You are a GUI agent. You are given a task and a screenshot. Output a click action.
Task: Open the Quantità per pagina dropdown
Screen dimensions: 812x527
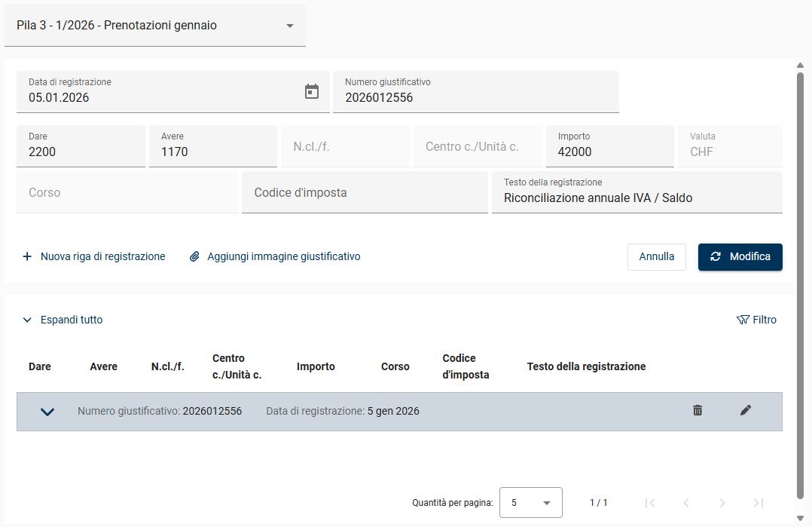tap(530, 503)
